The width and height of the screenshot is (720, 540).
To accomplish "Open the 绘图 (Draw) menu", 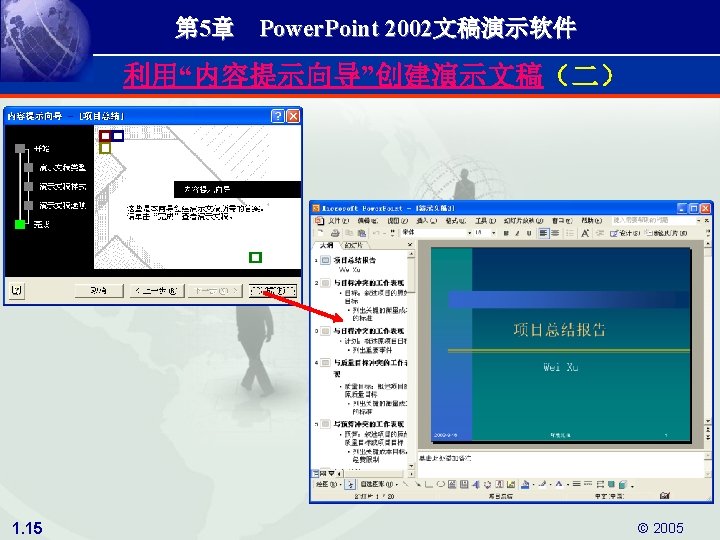I will [328, 484].
